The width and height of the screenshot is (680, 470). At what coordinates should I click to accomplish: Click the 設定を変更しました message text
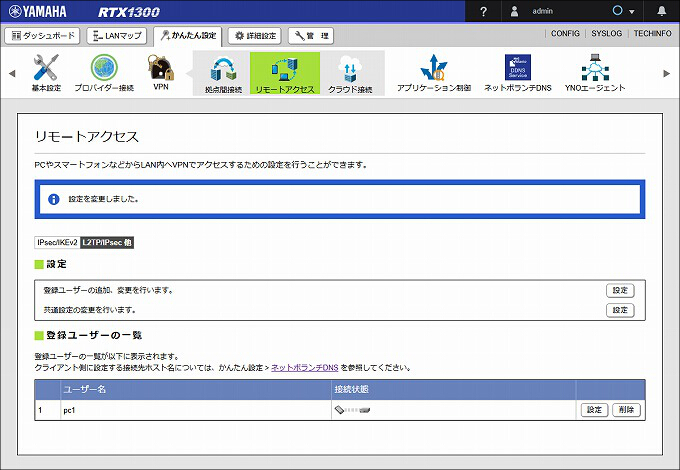click(x=103, y=199)
